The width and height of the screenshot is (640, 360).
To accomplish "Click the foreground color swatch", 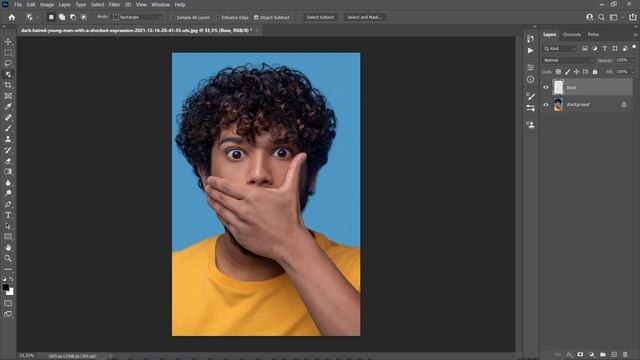I will tap(6, 287).
